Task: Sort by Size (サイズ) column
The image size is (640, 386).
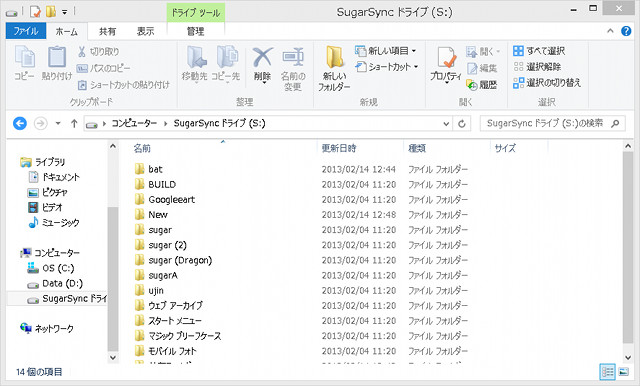Action: (505, 148)
